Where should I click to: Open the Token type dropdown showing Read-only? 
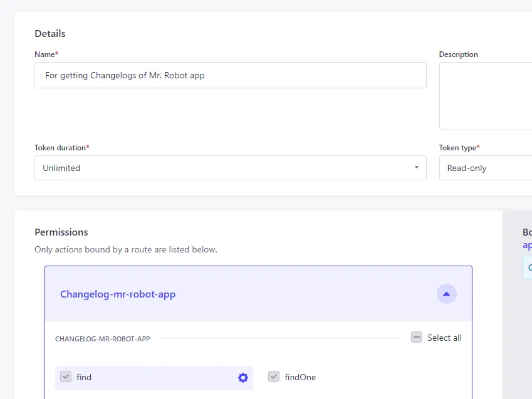tap(485, 168)
